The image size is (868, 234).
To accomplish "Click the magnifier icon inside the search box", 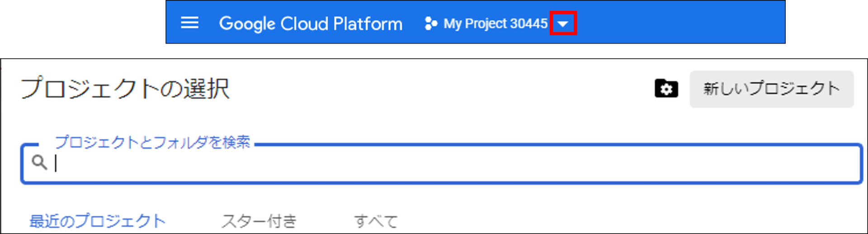I will 39,162.
